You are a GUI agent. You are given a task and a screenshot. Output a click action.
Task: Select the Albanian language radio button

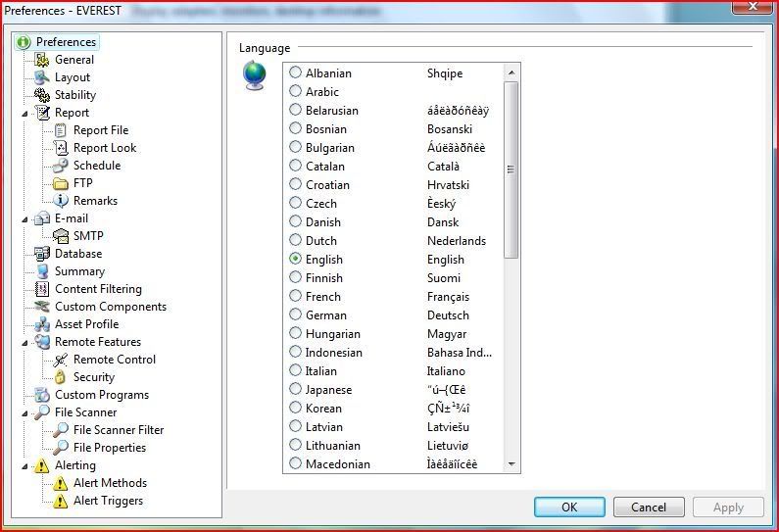coord(295,73)
